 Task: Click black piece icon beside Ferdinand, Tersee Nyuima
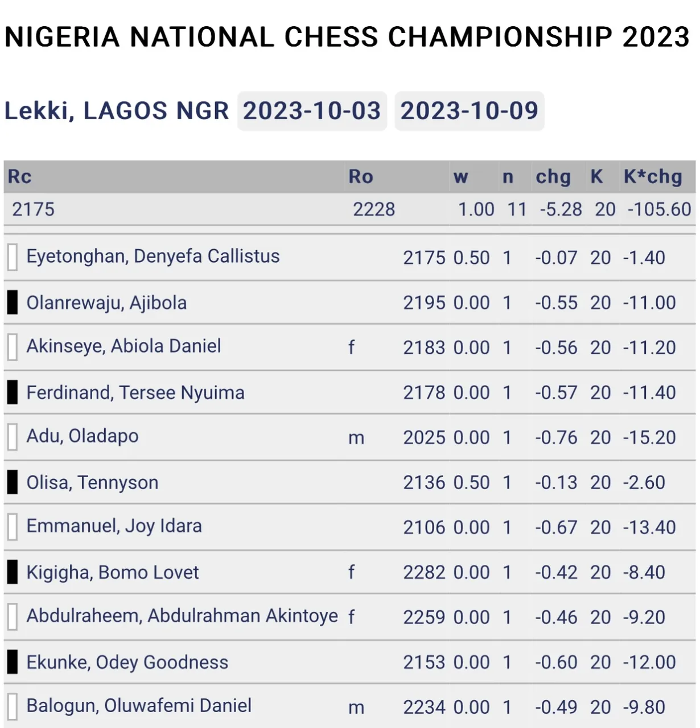(x=12, y=392)
